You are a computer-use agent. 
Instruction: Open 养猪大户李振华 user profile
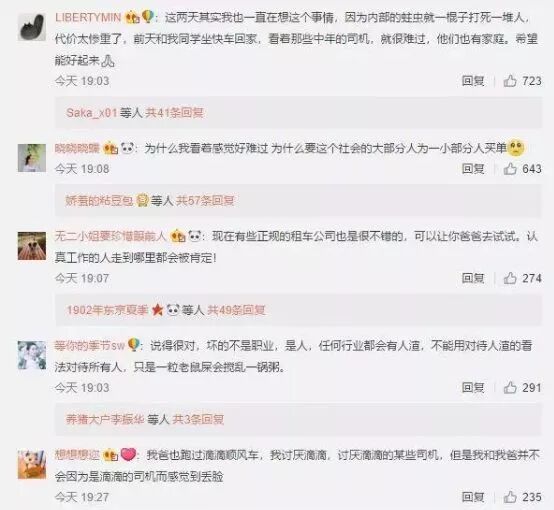click(105, 420)
